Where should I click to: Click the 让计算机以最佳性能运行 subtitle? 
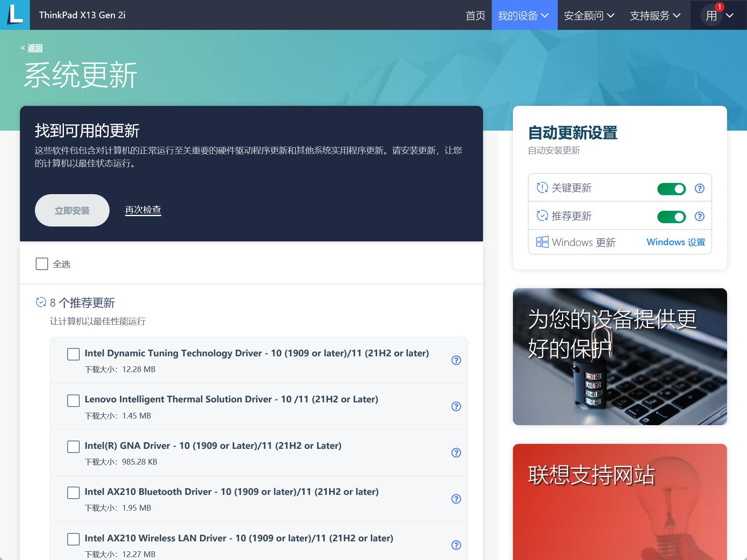[98, 321]
